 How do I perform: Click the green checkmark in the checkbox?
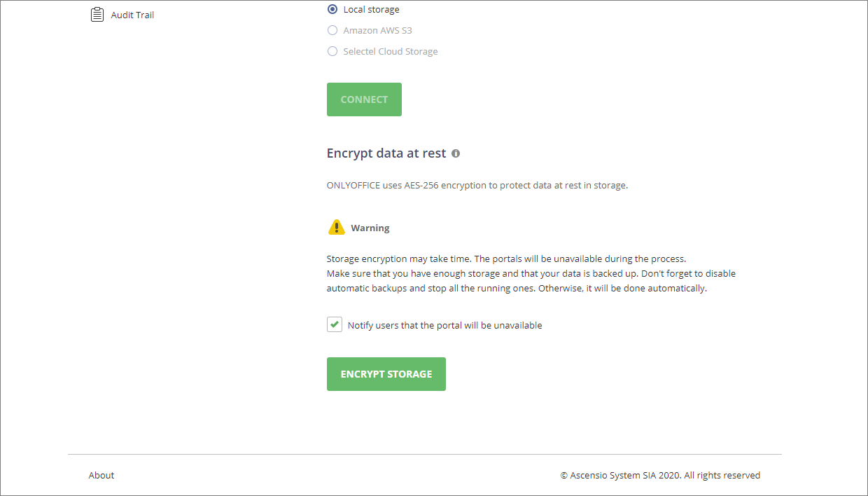pyautogui.click(x=335, y=324)
